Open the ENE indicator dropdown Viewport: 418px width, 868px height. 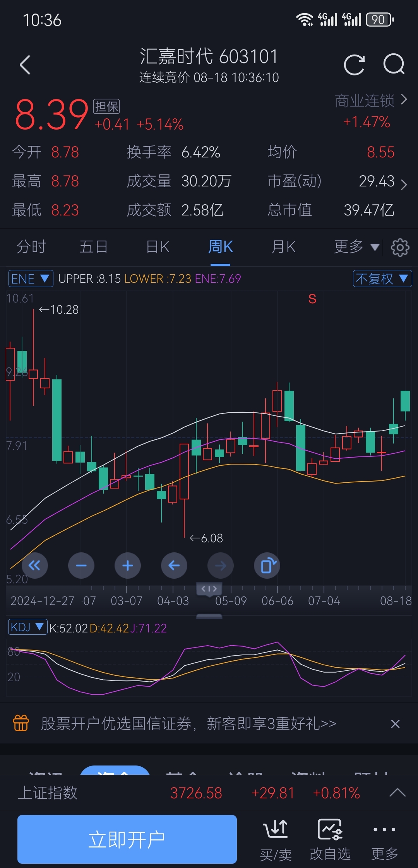pos(31,279)
